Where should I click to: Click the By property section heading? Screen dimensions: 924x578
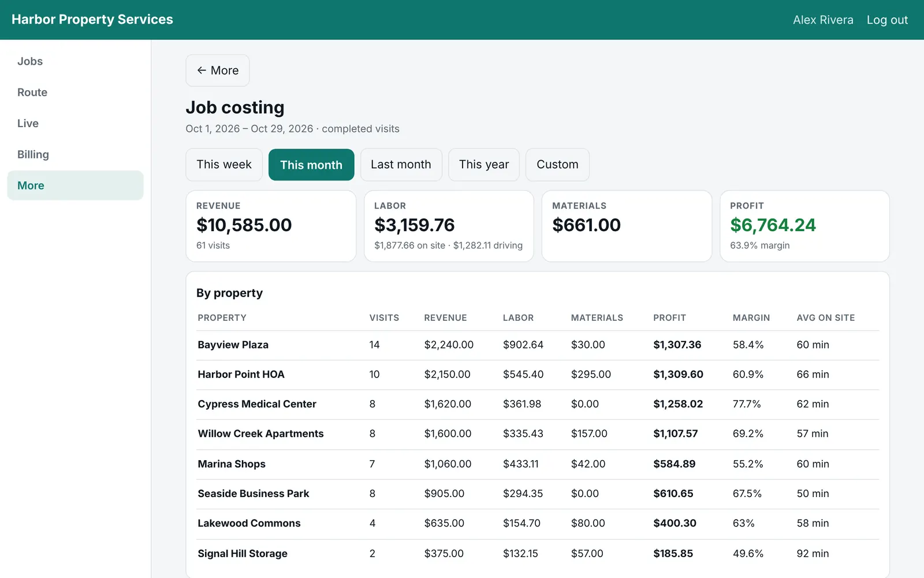[229, 293]
